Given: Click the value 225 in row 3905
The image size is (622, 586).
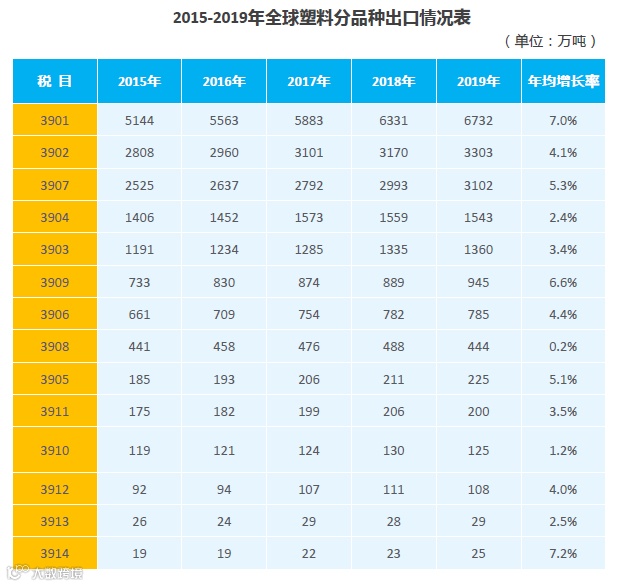Looking at the screenshot, I should click(x=479, y=379).
